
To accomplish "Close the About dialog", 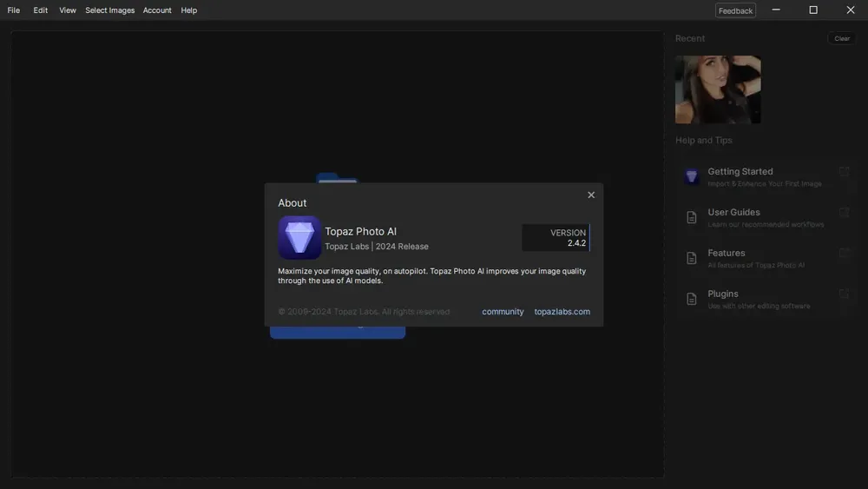I will click(591, 195).
